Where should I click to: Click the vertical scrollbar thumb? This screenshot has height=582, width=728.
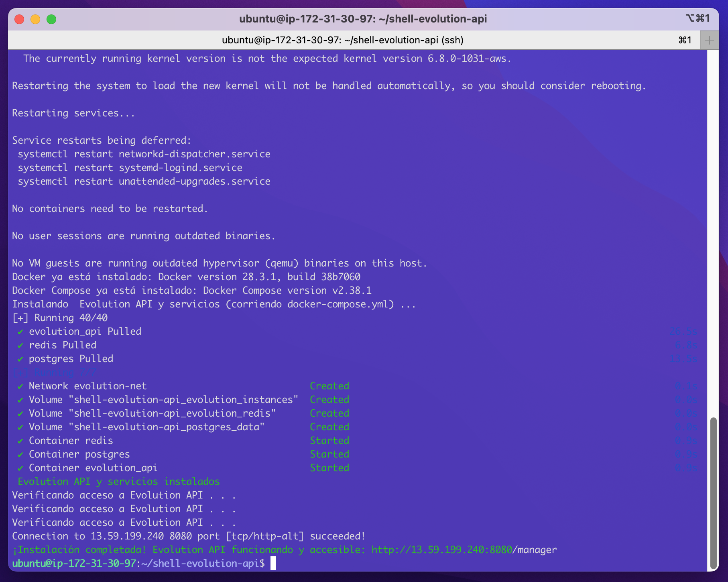pos(713,493)
